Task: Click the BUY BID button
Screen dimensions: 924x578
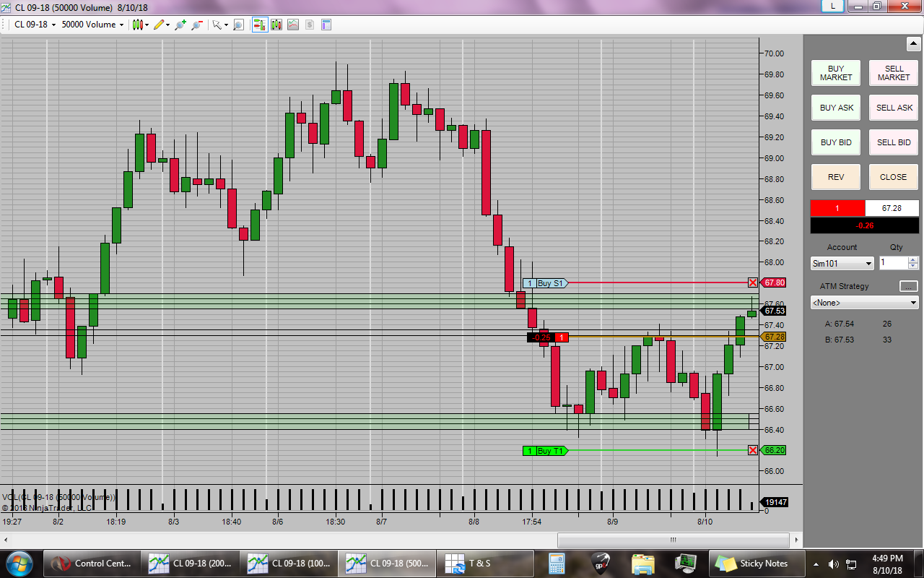Action: tap(836, 142)
